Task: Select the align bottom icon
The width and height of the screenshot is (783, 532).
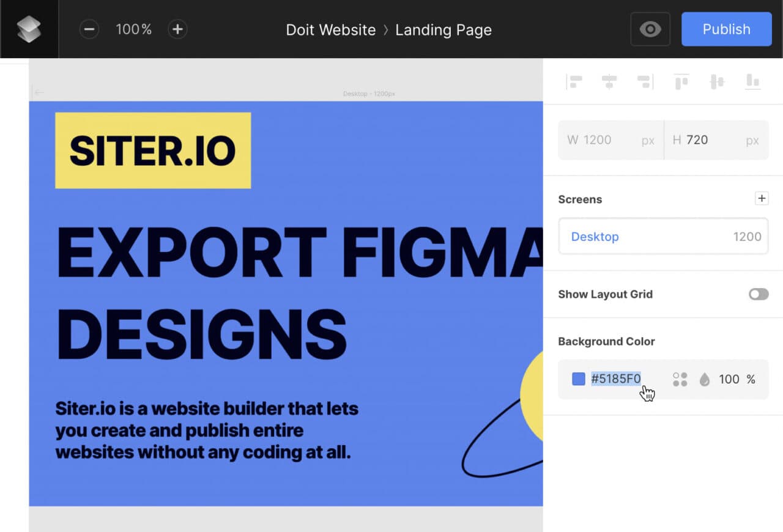Action: pos(752,81)
